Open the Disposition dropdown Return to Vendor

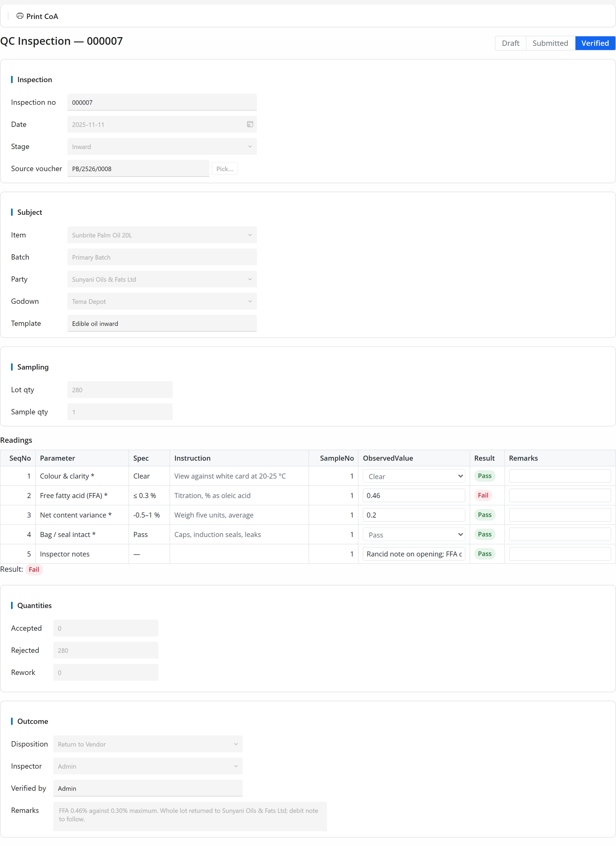(148, 744)
